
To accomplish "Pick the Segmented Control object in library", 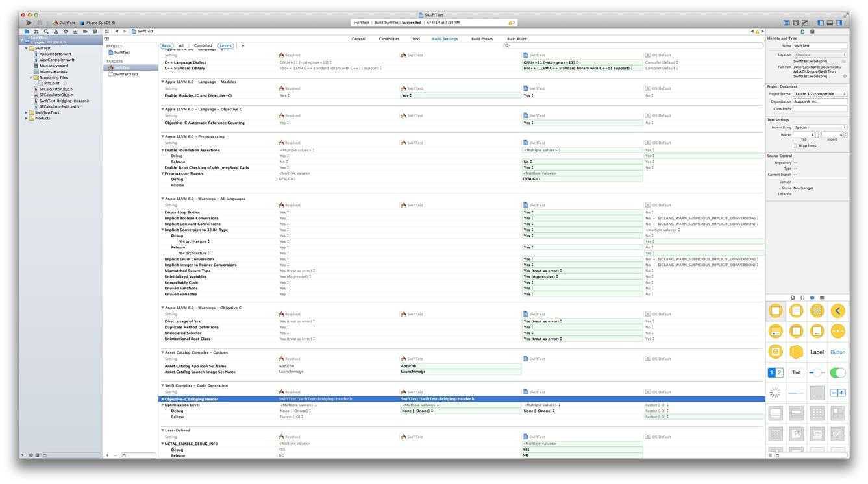I will [x=776, y=372].
